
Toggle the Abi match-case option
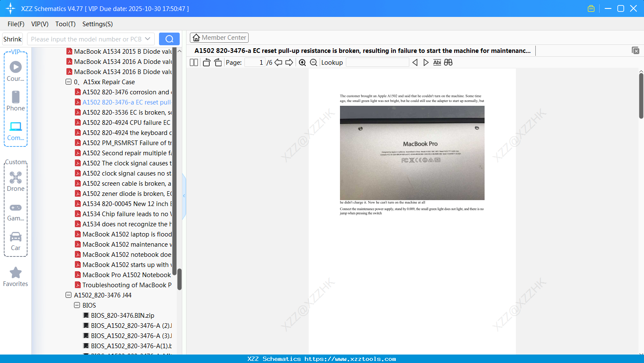tap(437, 63)
